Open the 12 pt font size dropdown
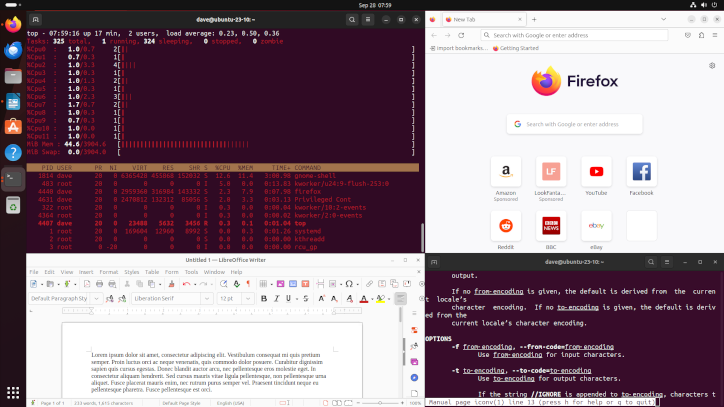724x407 pixels. (250, 298)
